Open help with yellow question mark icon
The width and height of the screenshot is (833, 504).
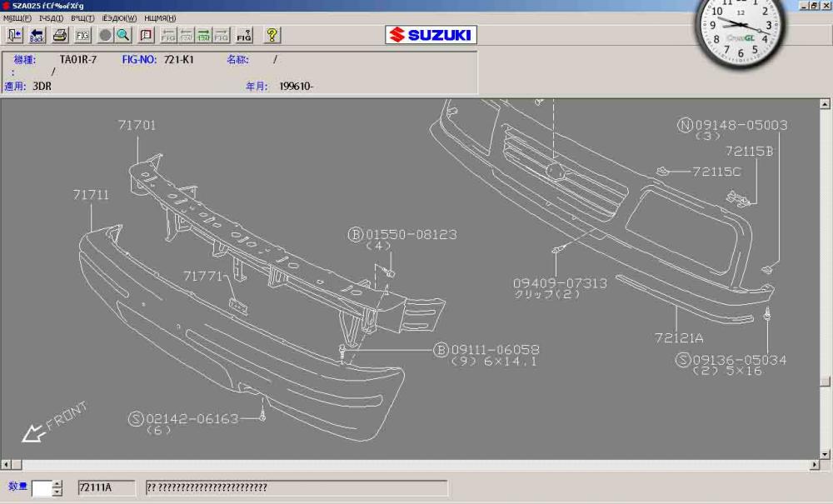pos(272,35)
